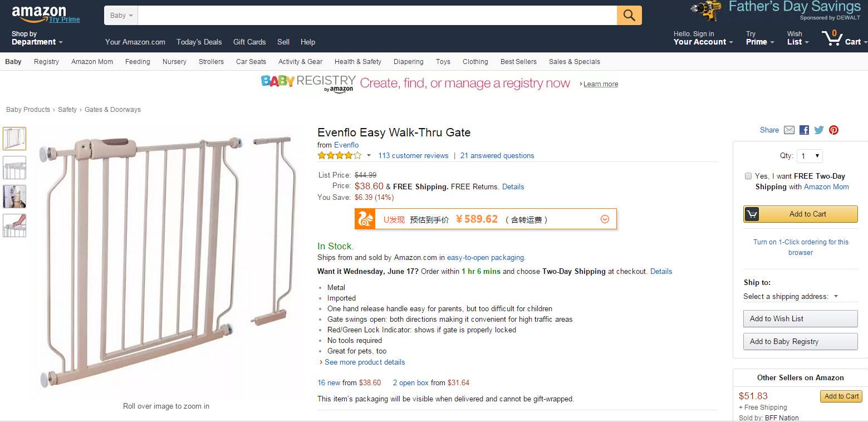Screen dimensions: 868x422
Task: Click the Amazon logo
Action: coord(38,13)
